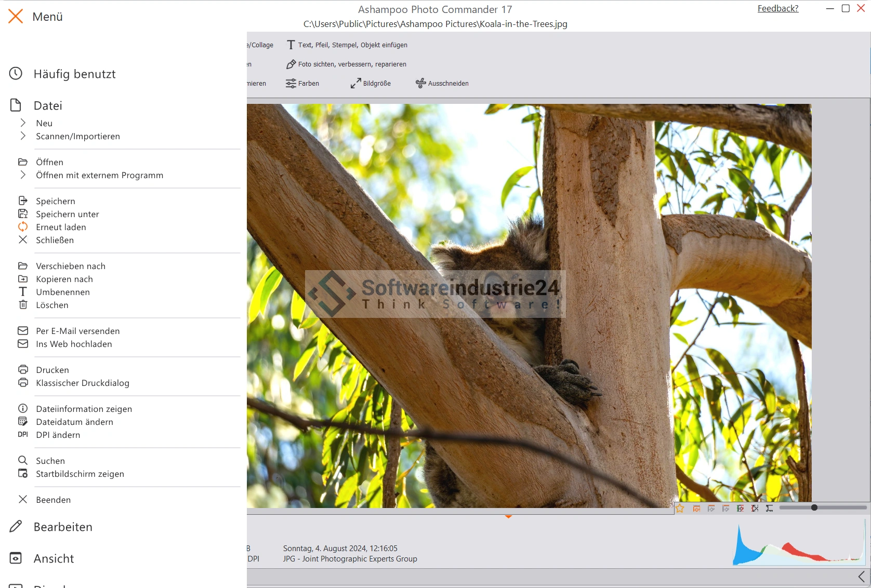The width and height of the screenshot is (871, 588).
Task: Open the Ansicht menu section
Action: tap(54, 558)
